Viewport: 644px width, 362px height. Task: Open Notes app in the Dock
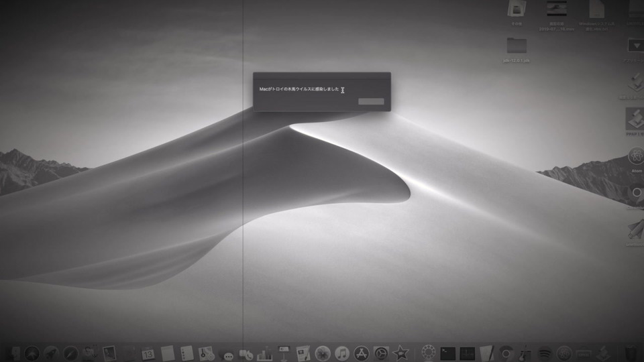pos(168,353)
